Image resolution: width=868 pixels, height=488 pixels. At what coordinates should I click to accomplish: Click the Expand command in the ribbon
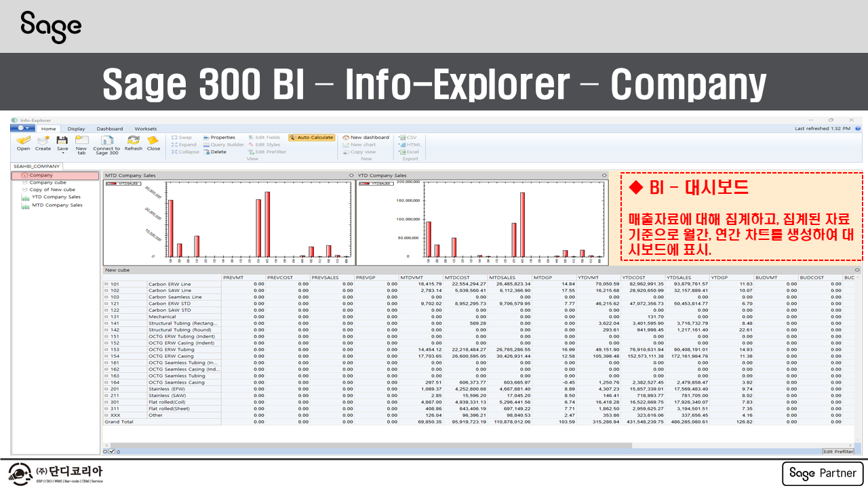tap(184, 144)
